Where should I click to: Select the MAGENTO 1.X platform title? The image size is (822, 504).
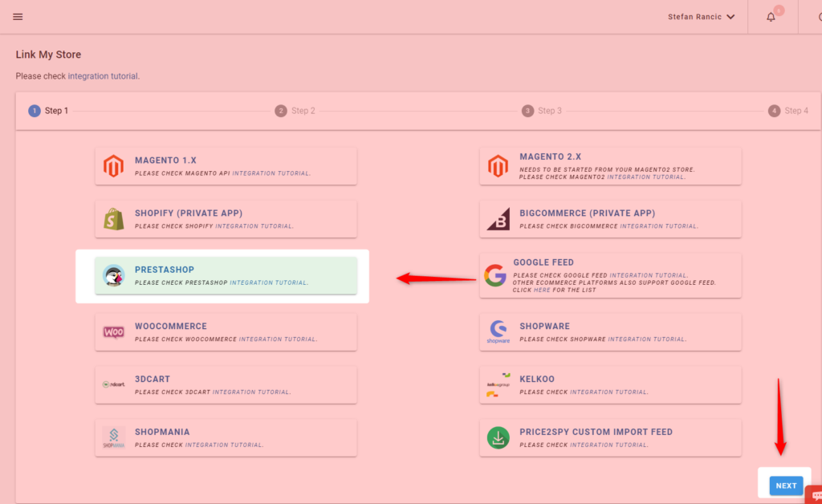(x=165, y=161)
